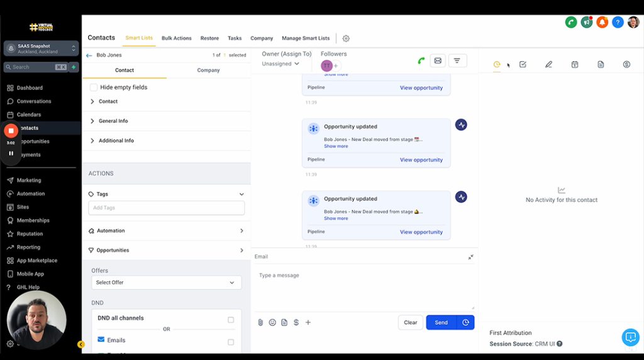644x360 pixels.
Task: Add a follower with the plus icon
Action: click(336, 65)
